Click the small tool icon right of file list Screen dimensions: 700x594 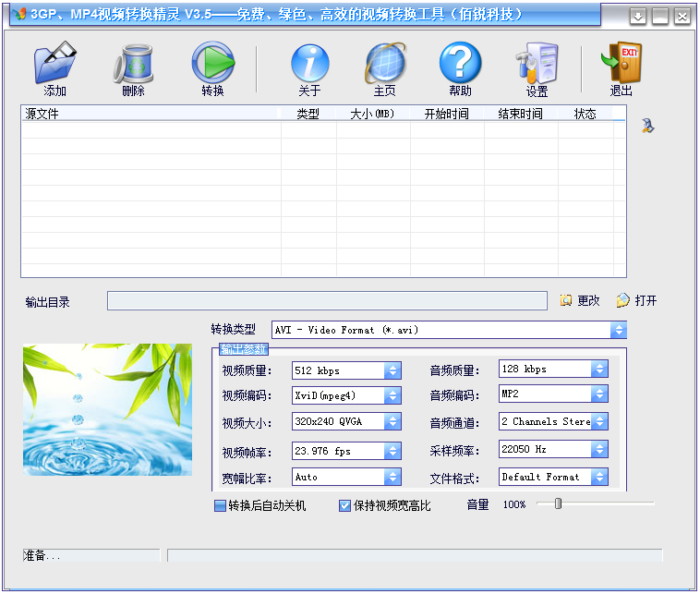647,126
